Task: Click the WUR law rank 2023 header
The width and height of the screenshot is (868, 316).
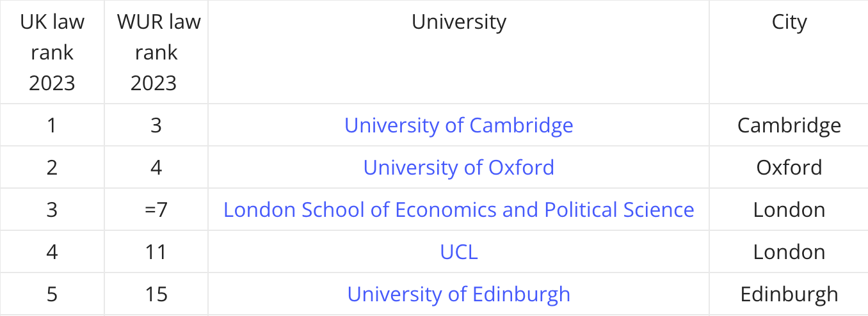Action: pos(156,52)
